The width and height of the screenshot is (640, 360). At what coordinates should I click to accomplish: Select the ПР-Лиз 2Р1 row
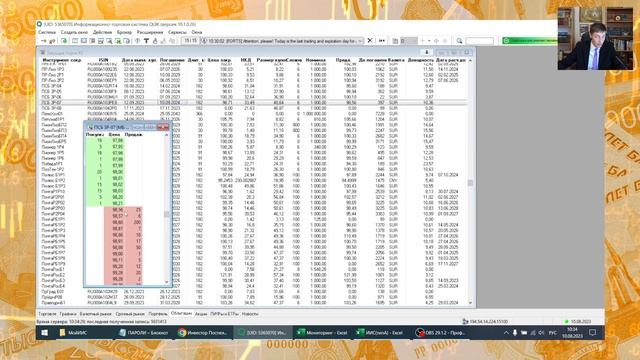253,75
